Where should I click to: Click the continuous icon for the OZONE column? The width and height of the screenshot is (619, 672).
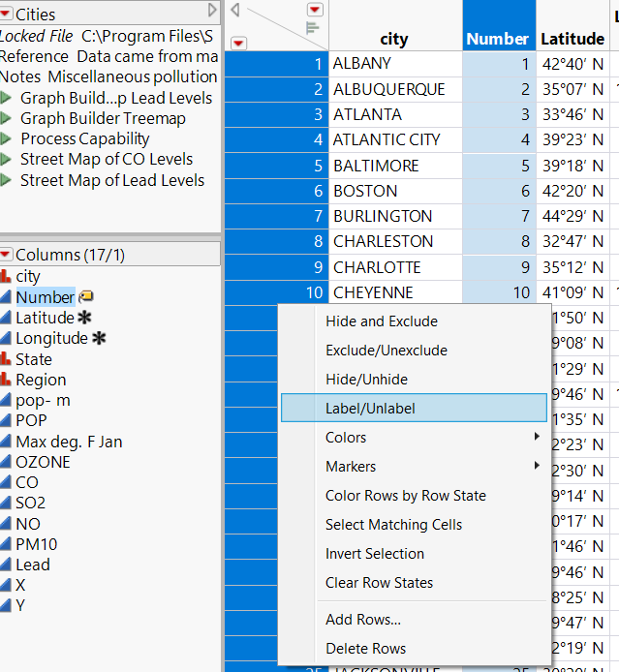tap(8, 462)
